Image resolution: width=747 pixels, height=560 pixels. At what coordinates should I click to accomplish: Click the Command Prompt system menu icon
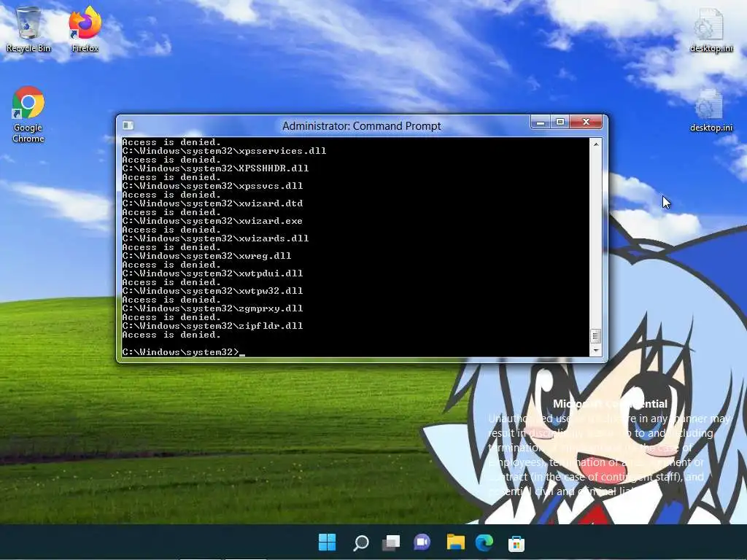(128, 125)
